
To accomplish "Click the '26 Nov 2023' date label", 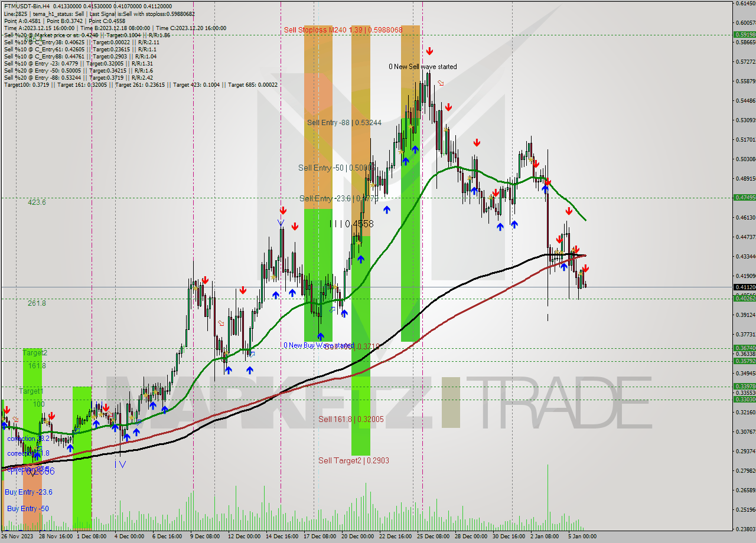I will click(17, 537).
